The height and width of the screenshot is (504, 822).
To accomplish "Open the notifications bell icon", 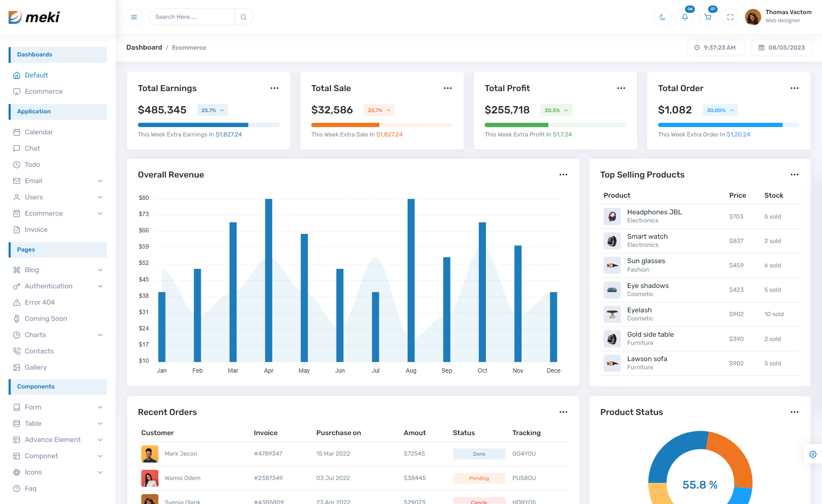I will 685,17.
